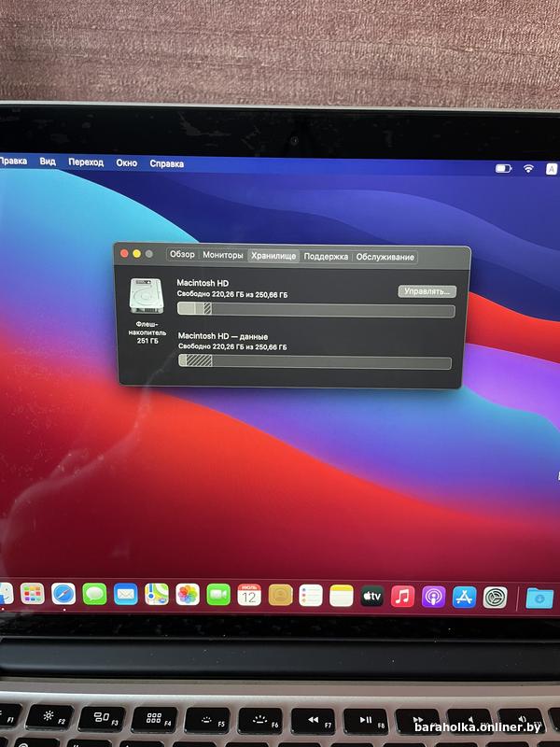Launch Safari from the Dock
This screenshot has width=560, height=747.
click(63, 594)
